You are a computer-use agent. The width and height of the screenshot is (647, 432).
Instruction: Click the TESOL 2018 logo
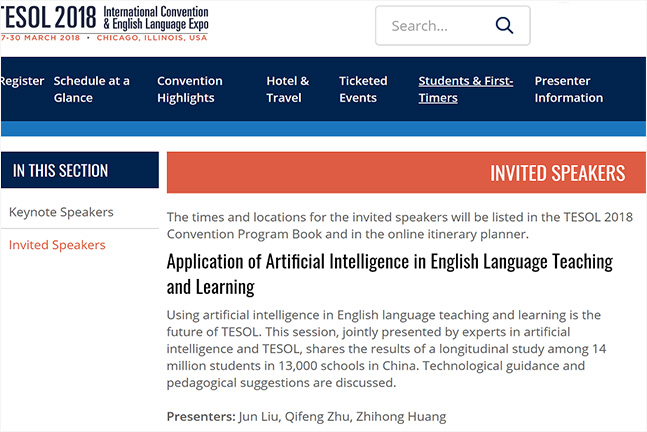point(48,16)
